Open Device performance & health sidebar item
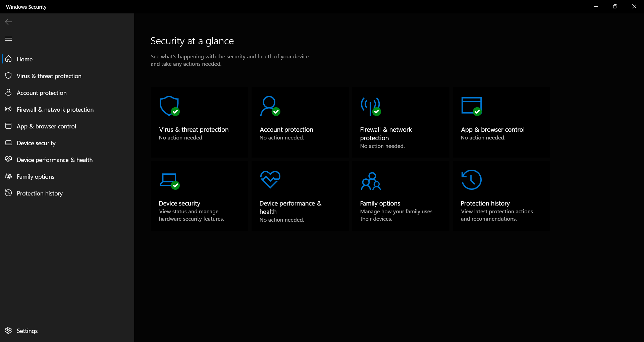Screen dimensions: 644x342 pyautogui.click(x=55, y=160)
